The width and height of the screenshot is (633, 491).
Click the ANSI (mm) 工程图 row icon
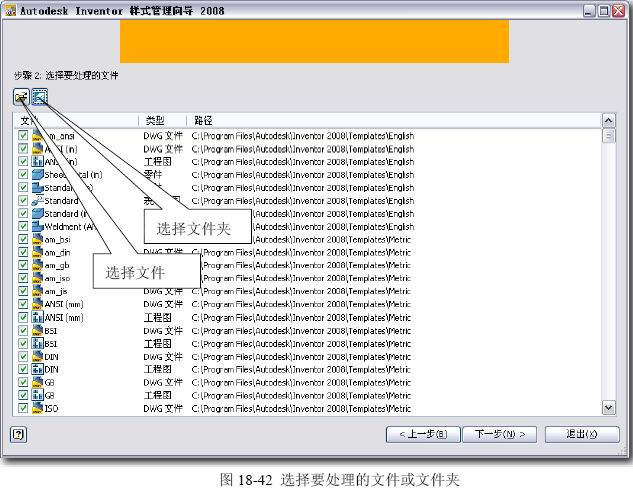click(x=38, y=317)
